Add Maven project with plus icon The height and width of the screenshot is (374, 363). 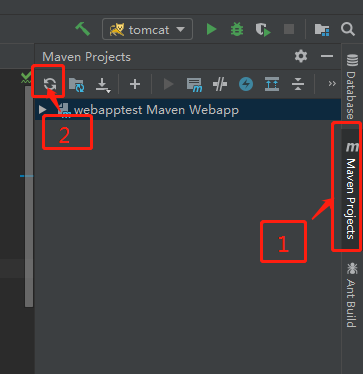tap(135, 84)
